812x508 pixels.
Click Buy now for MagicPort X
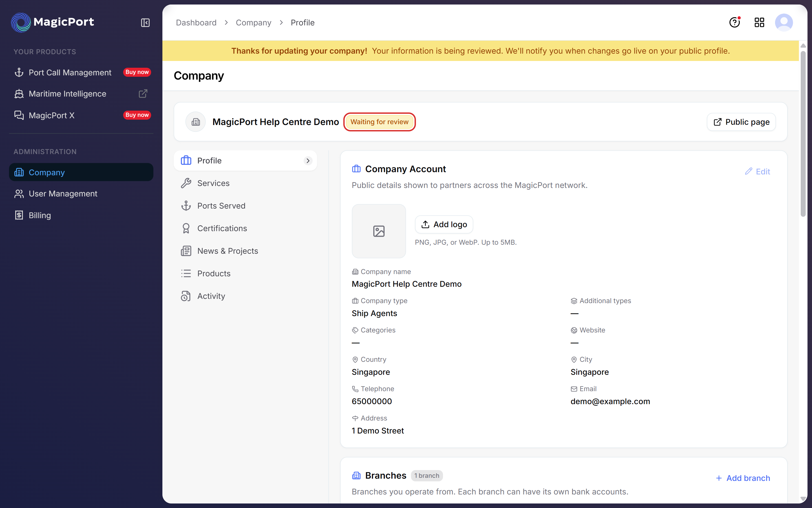click(x=137, y=115)
